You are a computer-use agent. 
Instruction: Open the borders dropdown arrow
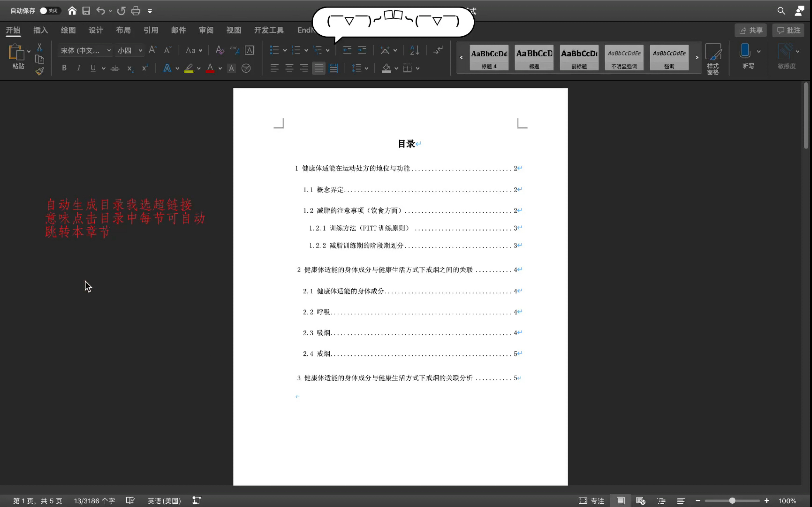click(x=418, y=68)
